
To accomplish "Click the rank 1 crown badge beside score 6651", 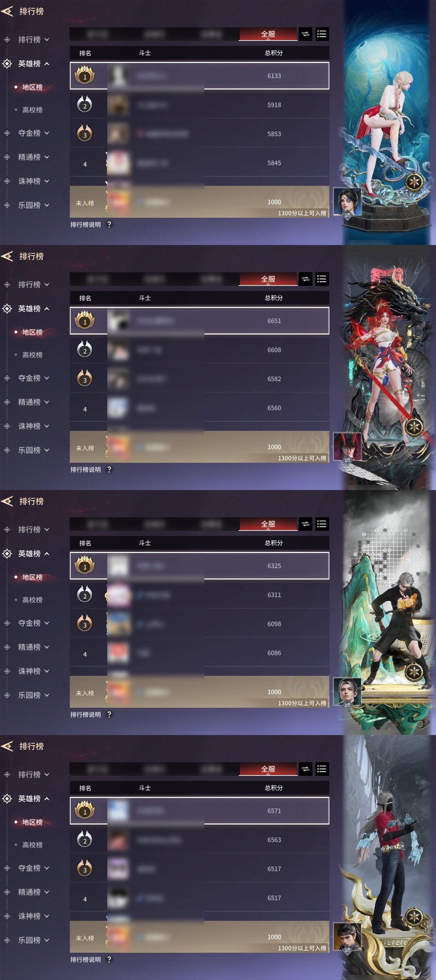I will click(x=84, y=320).
